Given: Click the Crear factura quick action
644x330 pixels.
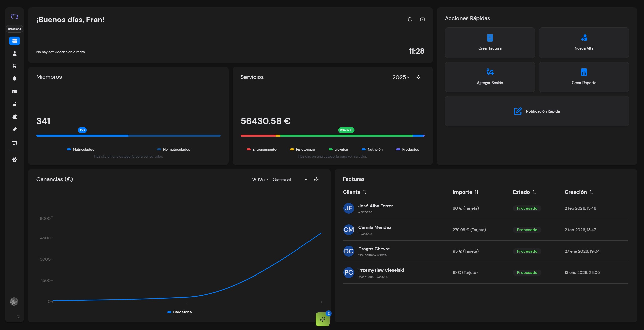Looking at the screenshot, I should tap(489, 43).
